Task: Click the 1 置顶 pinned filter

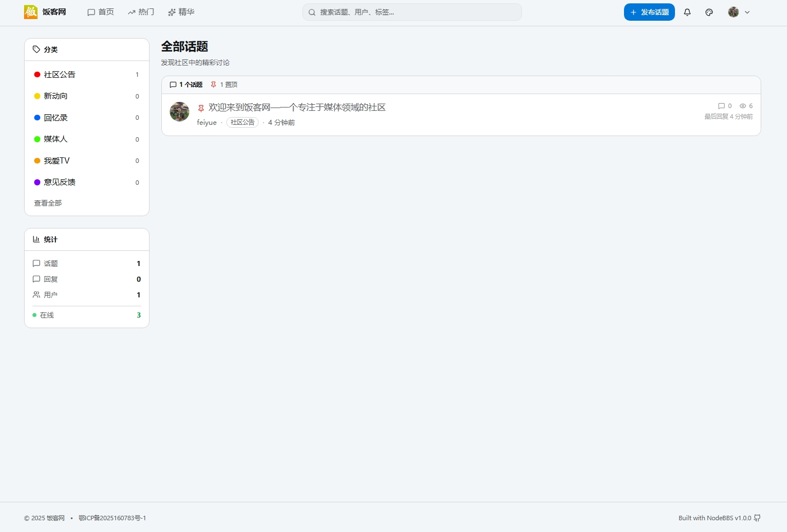Action: coord(224,85)
